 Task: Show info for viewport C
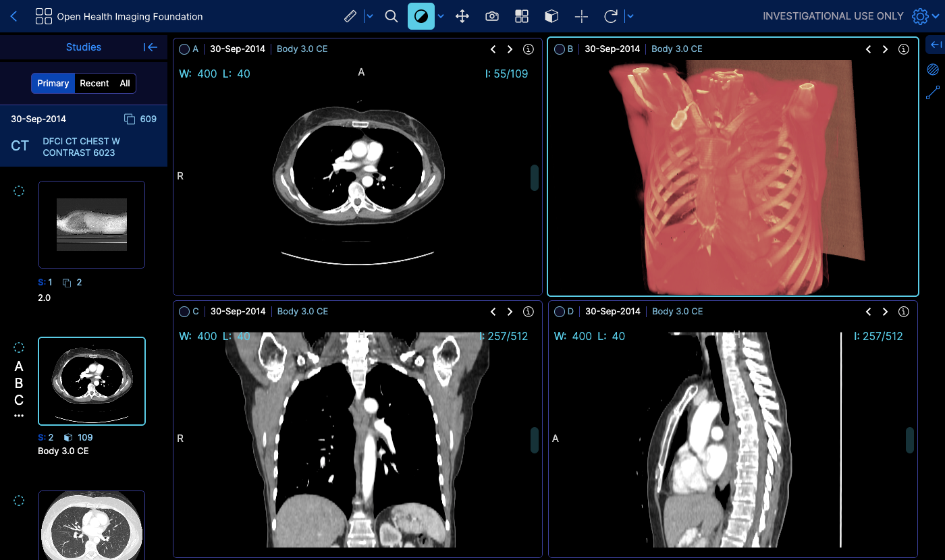529,312
